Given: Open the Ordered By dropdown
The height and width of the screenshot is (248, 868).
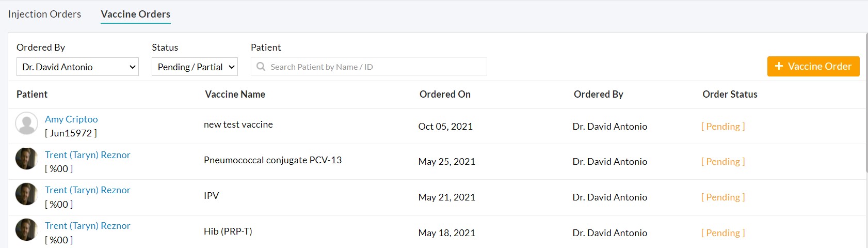Looking at the screenshot, I should point(77,67).
